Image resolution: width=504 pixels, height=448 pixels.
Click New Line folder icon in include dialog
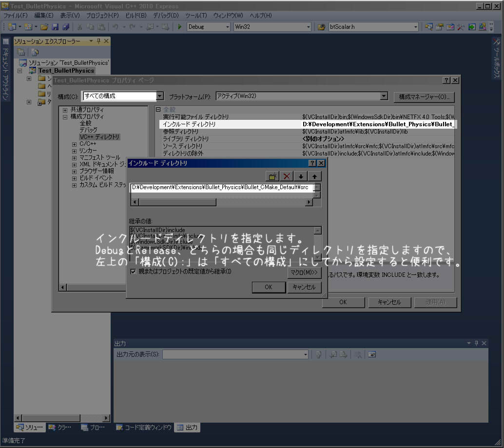tap(272, 176)
